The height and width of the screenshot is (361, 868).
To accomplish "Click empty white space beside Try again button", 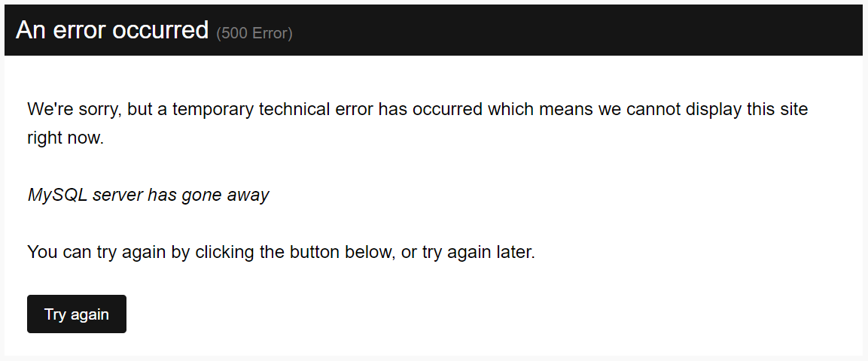I will tap(443, 314).
